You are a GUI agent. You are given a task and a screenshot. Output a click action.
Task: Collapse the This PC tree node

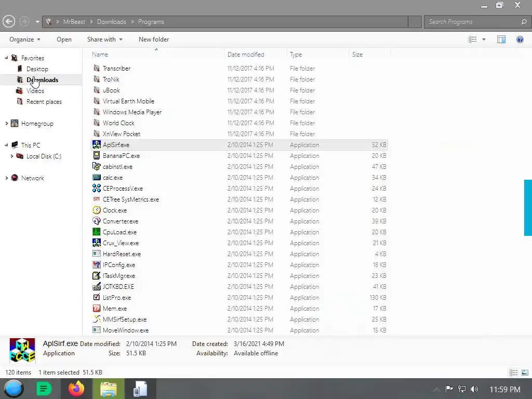6,145
